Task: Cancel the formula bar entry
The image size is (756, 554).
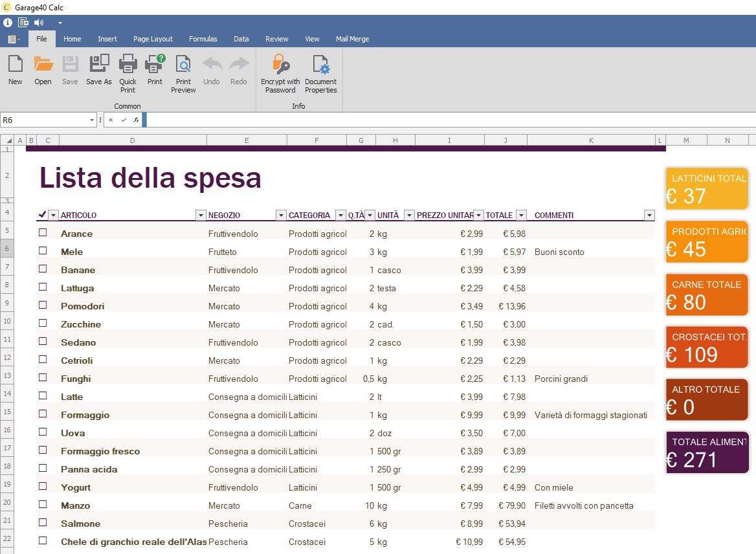Action: click(111, 120)
